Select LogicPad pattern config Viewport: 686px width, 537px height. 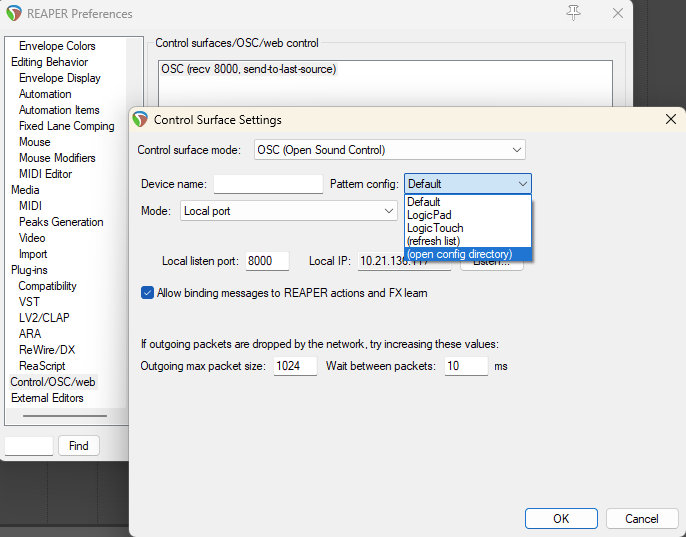point(468,215)
